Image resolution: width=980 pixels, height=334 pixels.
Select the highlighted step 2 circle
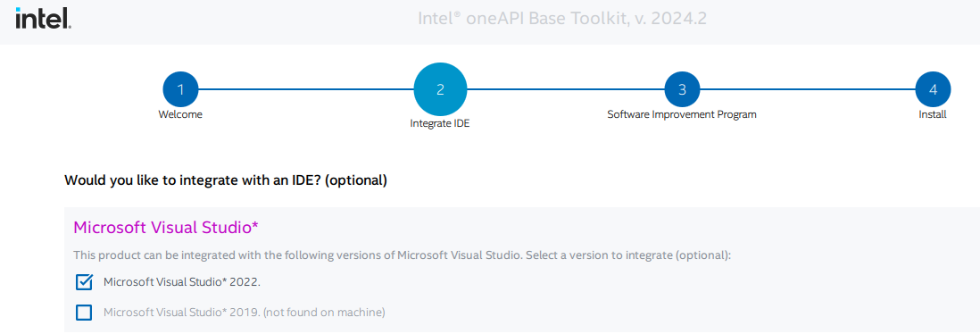coord(440,89)
